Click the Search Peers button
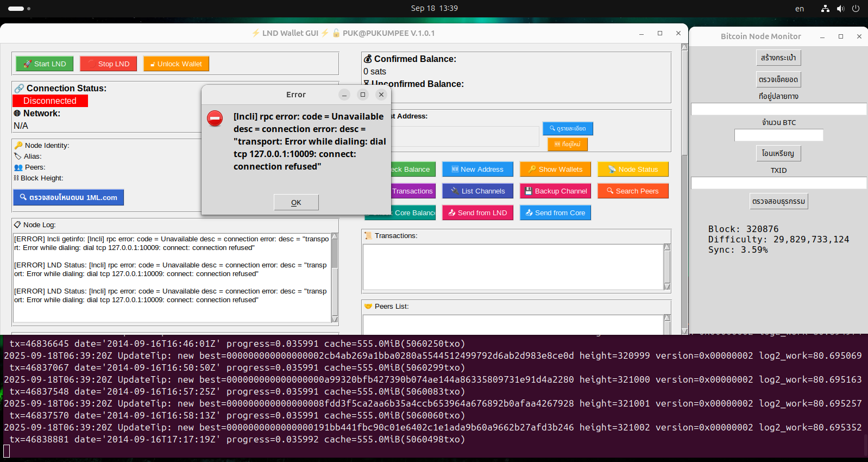The image size is (868, 462). [x=632, y=191]
